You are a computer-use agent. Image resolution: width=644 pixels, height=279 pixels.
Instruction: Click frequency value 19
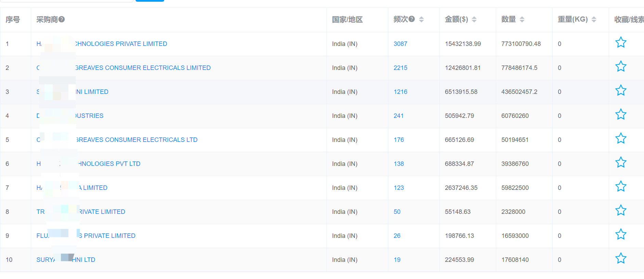point(397,260)
